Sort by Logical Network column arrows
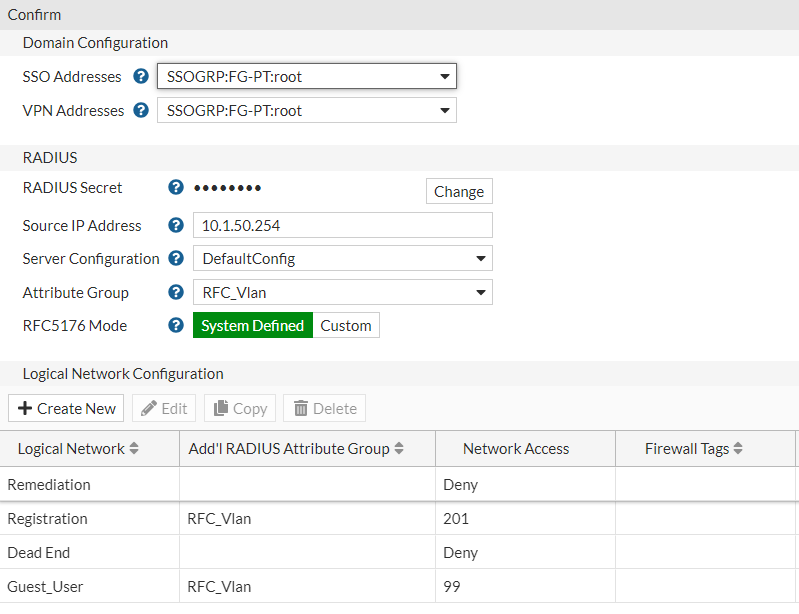This screenshot has width=799, height=614. click(x=134, y=449)
